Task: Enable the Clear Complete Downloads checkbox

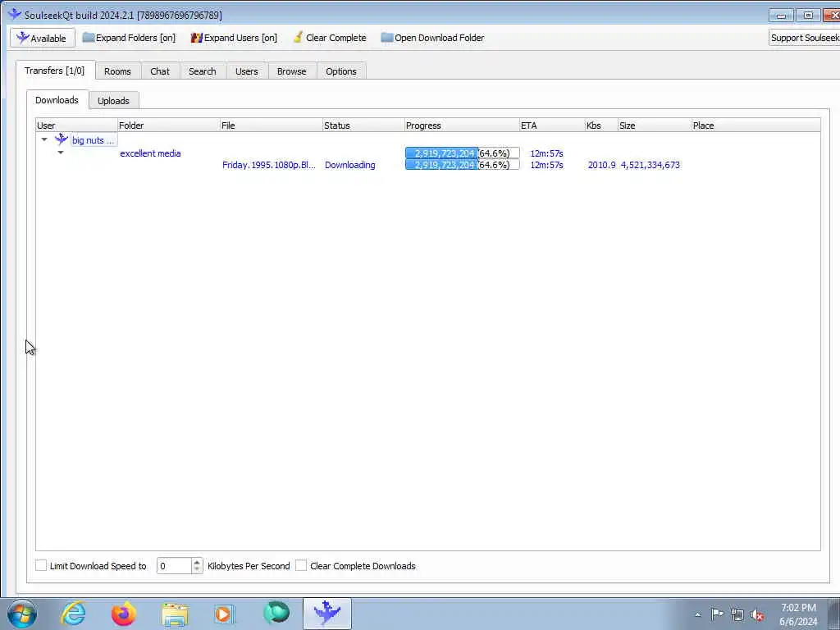Action: [x=301, y=565]
